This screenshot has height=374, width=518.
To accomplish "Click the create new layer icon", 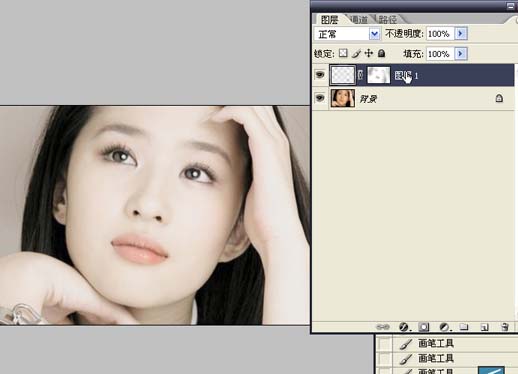I will [485, 327].
